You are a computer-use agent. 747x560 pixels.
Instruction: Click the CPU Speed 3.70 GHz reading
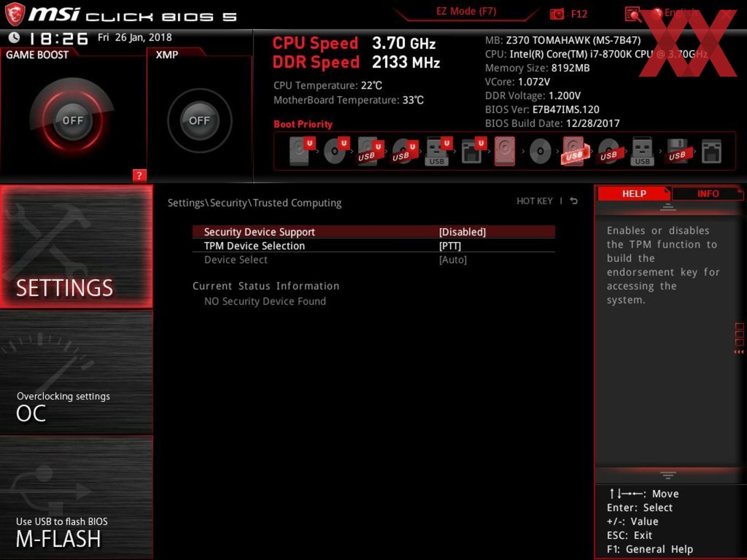pyautogui.click(x=354, y=43)
